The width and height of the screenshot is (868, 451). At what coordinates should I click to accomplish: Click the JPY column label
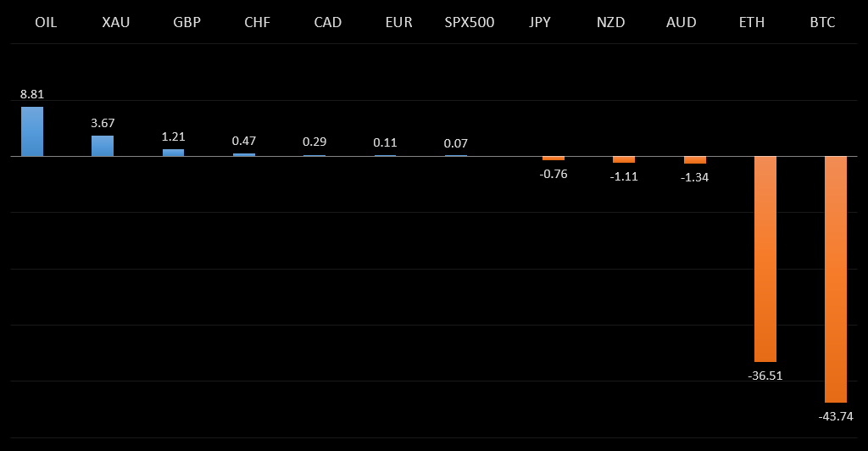[x=539, y=22]
